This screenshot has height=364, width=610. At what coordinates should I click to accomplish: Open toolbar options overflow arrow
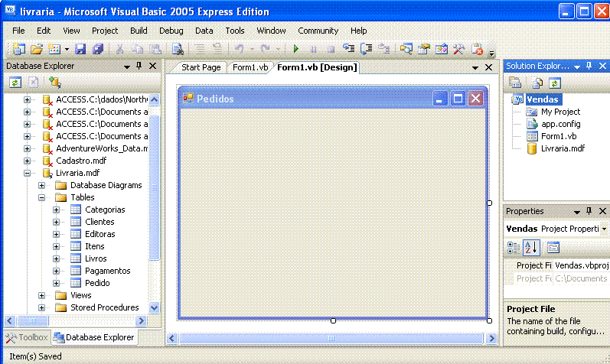(x=491, y=53)
